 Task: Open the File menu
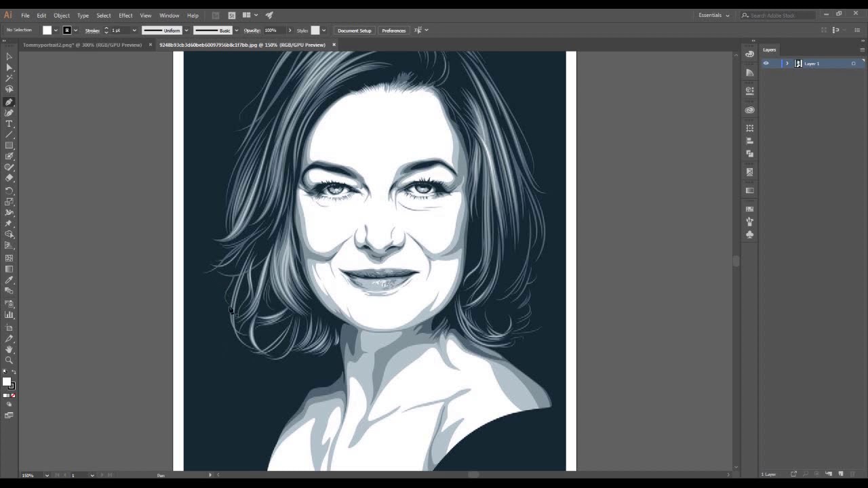click(x=25, y=15)
